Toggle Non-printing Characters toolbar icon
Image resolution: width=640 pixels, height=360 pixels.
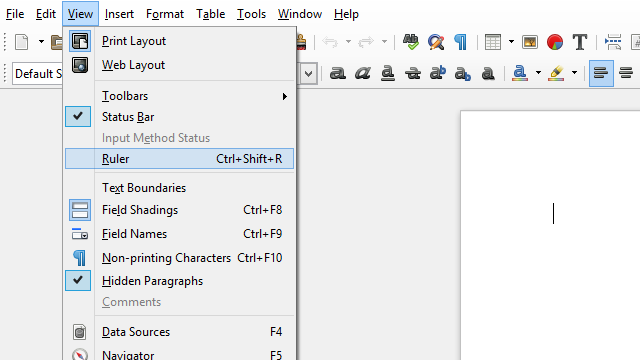(460, 42)
